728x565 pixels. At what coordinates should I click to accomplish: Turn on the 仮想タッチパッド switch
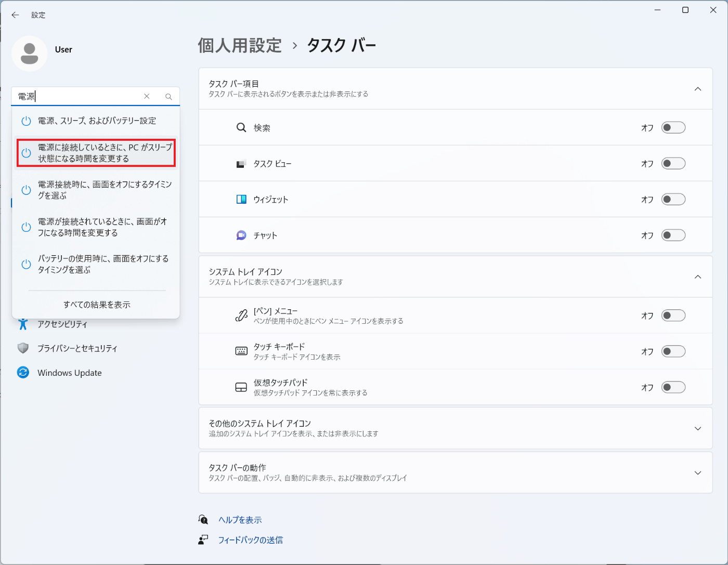click(673, 387)
